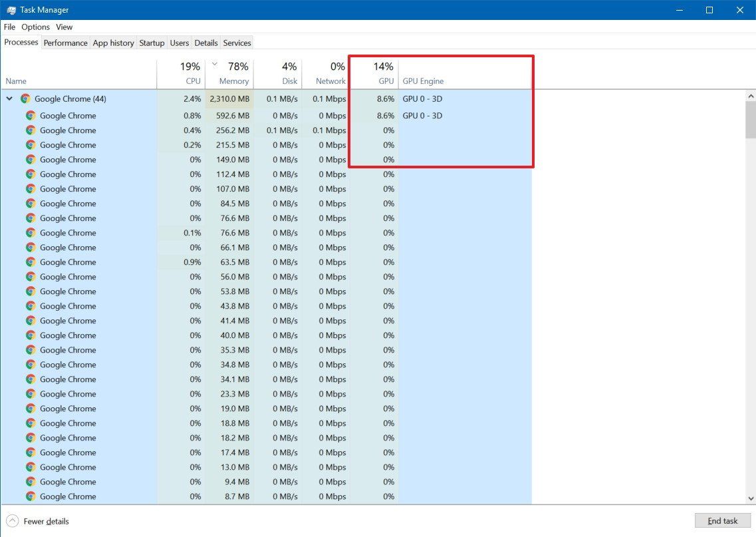The height and width of the screenshot is (537, 756).
Task: Click the Memory column sort arrow
Action: tap(214, 65)
